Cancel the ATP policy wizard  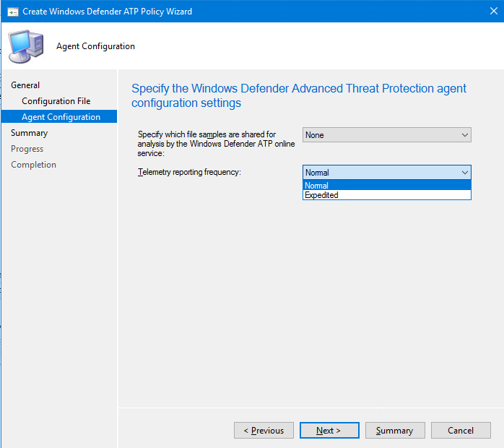click(461, 431)
